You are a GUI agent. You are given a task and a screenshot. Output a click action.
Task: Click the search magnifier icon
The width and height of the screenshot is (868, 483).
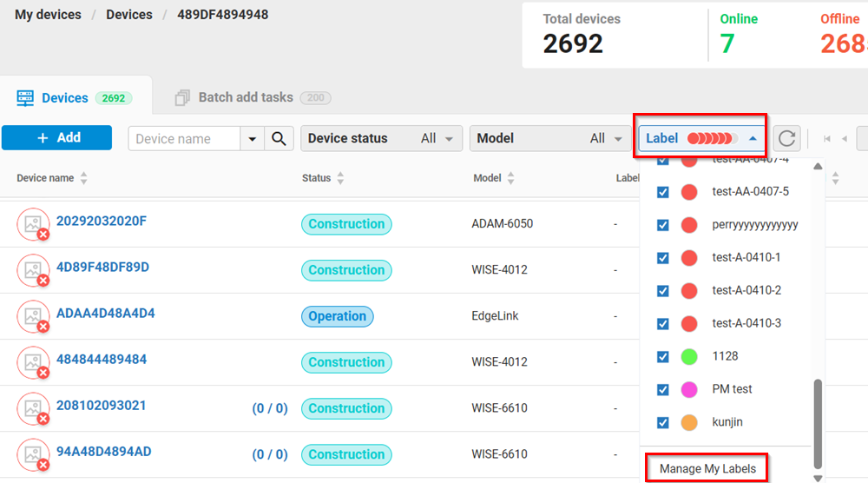(x=279, y=139)
